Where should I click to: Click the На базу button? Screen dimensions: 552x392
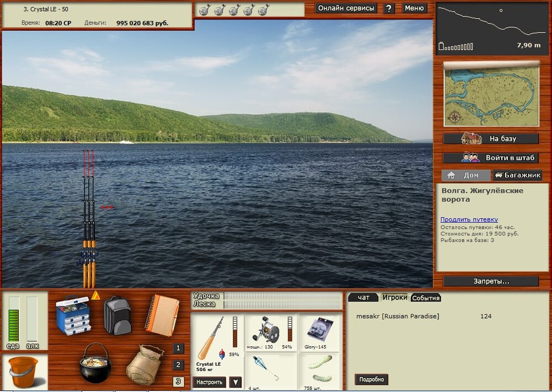click(491, 139)
